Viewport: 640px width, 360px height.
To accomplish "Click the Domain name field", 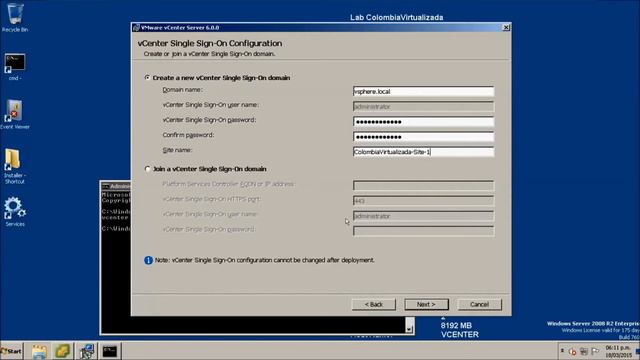I will (423, 91).
